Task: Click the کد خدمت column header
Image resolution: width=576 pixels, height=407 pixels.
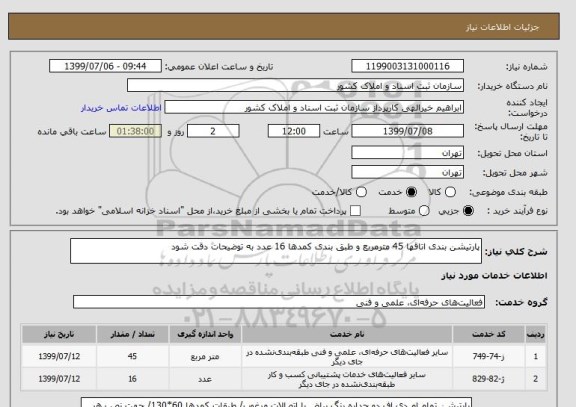Action: pos(489,334)
